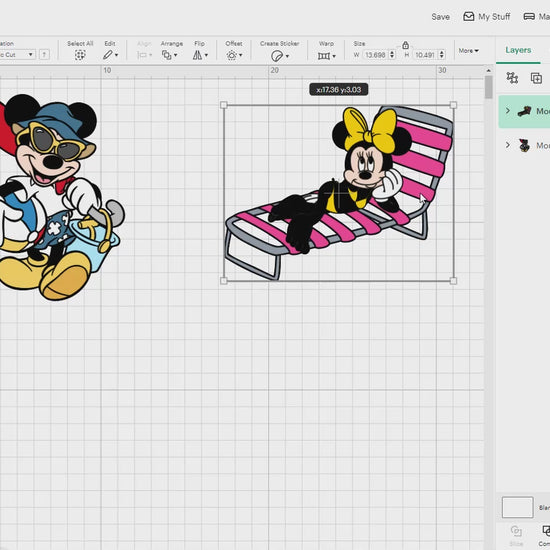Open the Offset tool icon

click(232, 55)
